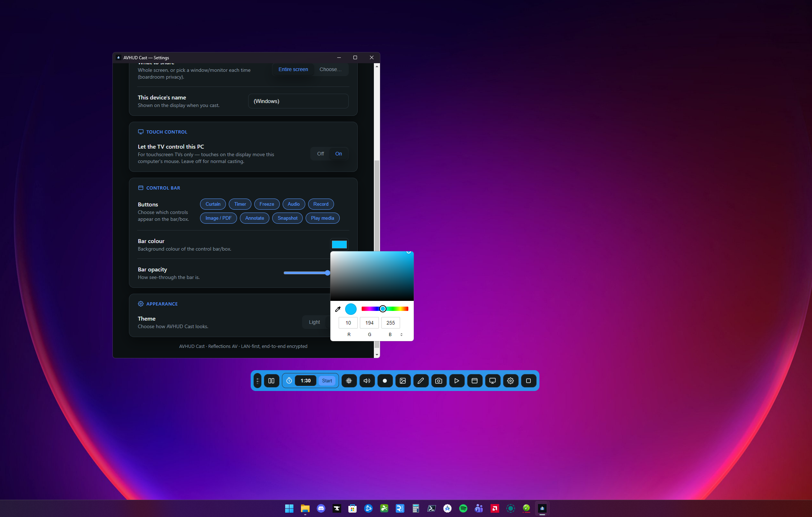Toggle the Annotate button chip
Viewport: 812px width, 517px height.
pyautogui.click(x=255, y=218)
